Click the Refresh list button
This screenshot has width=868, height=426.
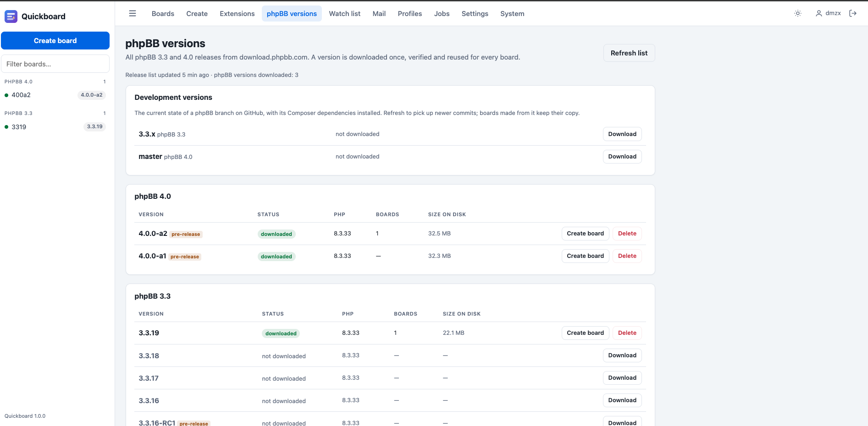629,53
